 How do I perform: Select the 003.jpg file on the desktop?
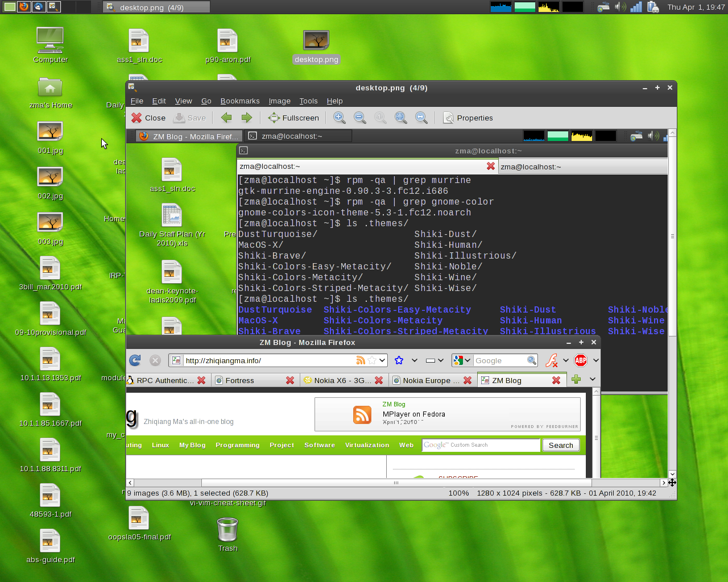point(50,229)
